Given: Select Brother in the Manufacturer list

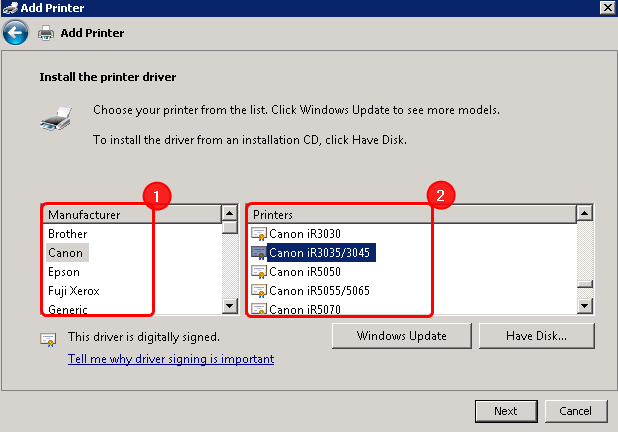Looking at the screenshot, I should (x=68, y=234).
